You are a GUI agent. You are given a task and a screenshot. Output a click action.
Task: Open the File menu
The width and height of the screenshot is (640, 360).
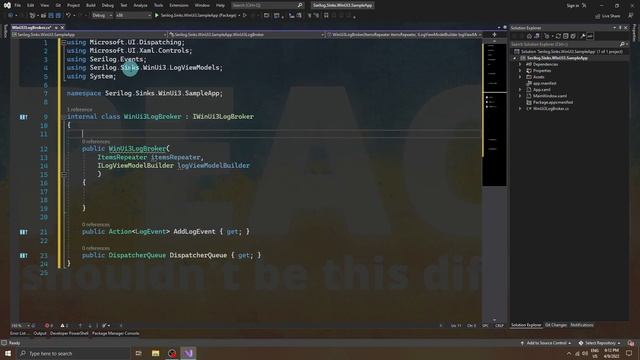[x=18, y=5]
